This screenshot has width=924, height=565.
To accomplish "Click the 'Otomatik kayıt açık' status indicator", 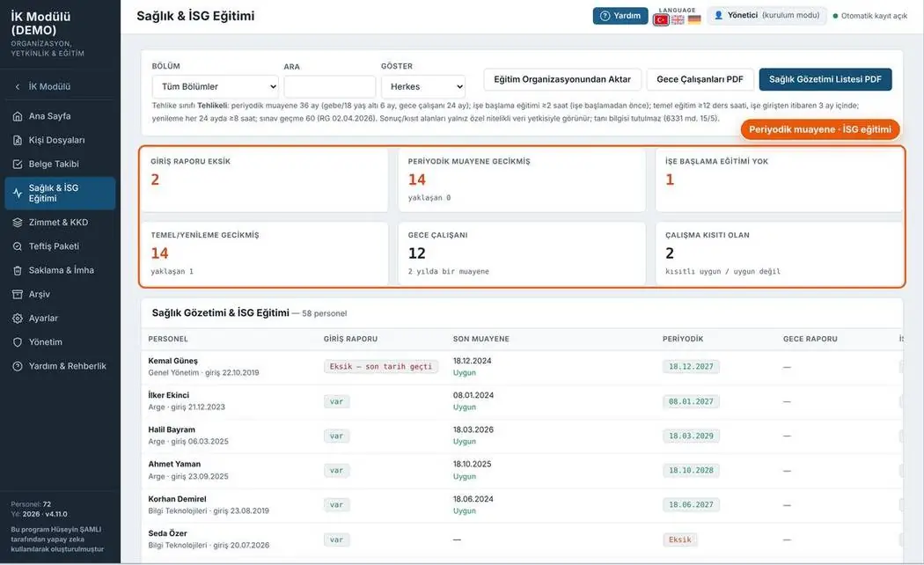I will (x=869, y=16).
